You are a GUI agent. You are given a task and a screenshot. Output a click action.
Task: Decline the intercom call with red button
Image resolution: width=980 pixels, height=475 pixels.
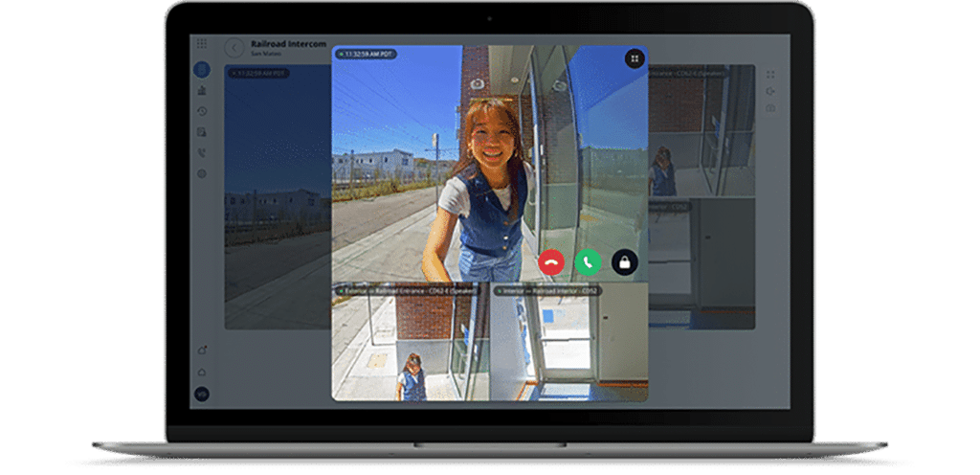click(x=551, y=262)
